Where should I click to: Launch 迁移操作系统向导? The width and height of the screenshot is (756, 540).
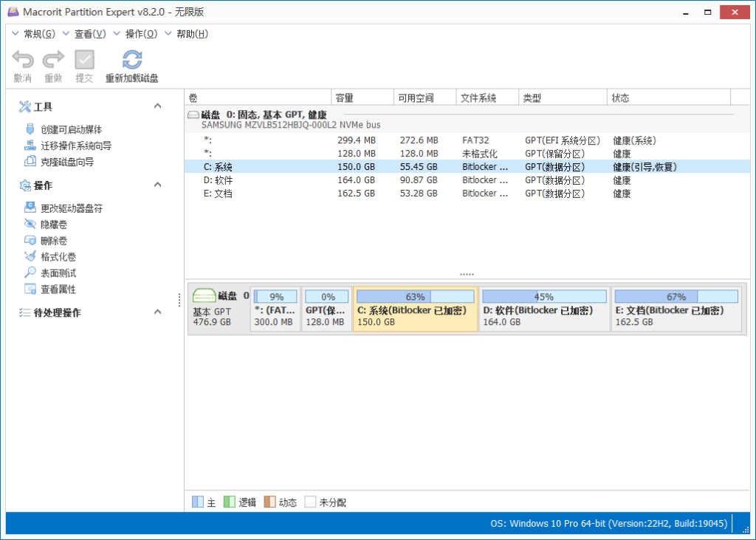tap(76, 146)
